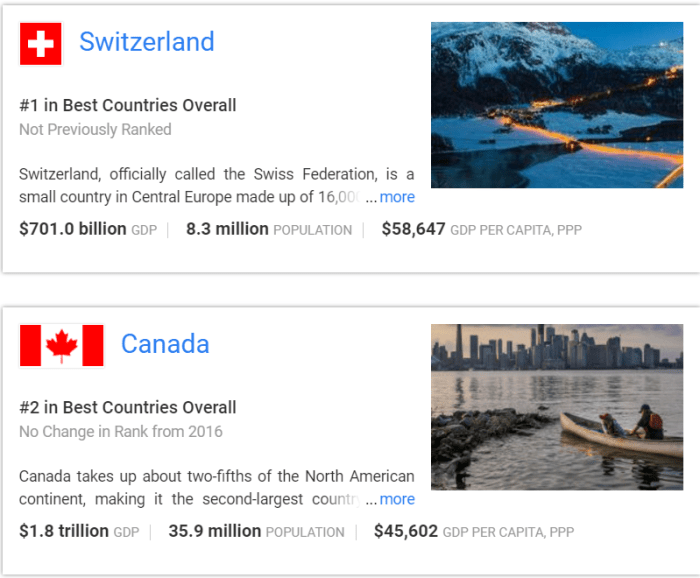The image size is (700, 578).
Task: Click Canada's $1.8 trillion GDP figure
Action: (64, 531)
